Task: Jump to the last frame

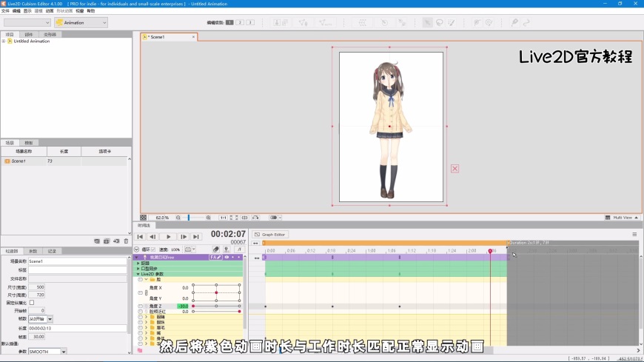Action: [196, 237]
